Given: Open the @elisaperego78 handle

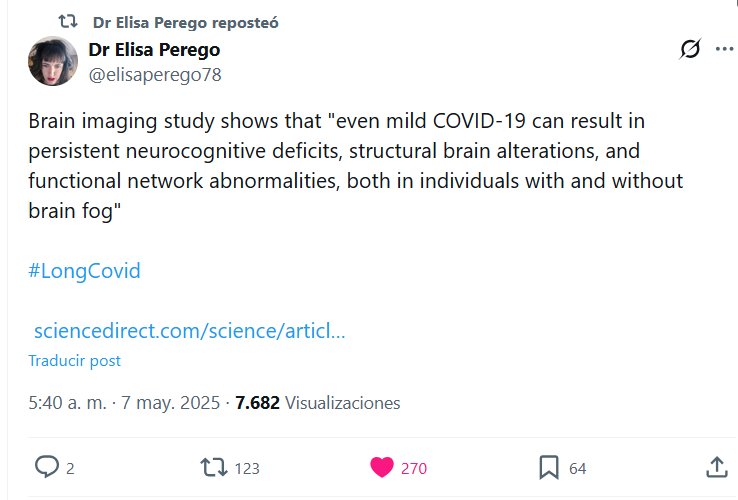Looking at the screenshot, I should (x=155, y=74).
